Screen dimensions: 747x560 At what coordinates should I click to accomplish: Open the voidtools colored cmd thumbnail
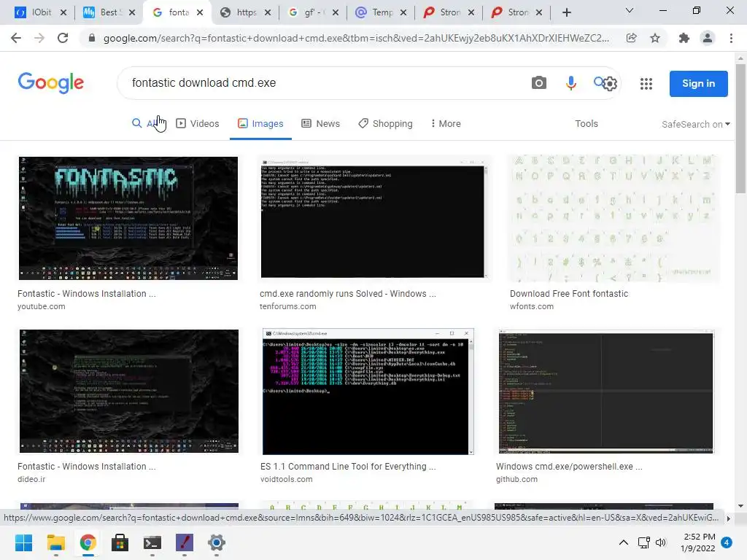pos(368,391)
